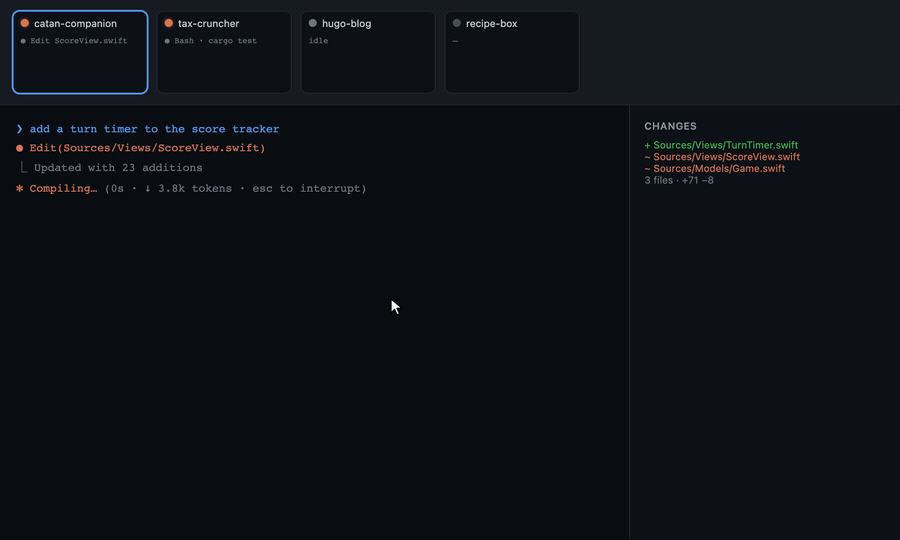Click the 'idle' status under hugo-blog
This screenshot has width=900, height=540.
(x=319, y=41)
